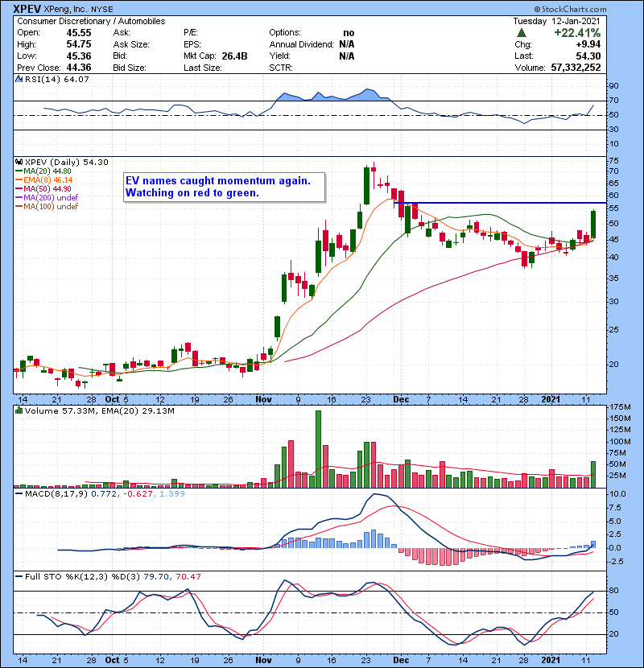The width and height of the screenshot is (644, 668).
Task: Click the volume bars icon beside Volume label
Action: (x=19, y=410)
